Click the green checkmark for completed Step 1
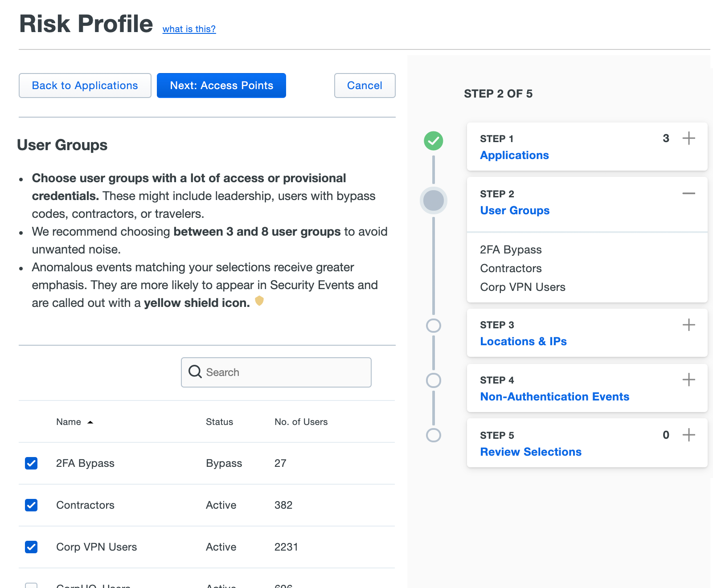Viewport: 713px width, 588px height. [x=433, y=141]
